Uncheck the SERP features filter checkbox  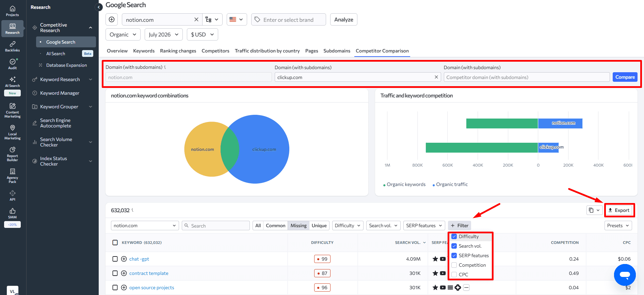point(454,255)
